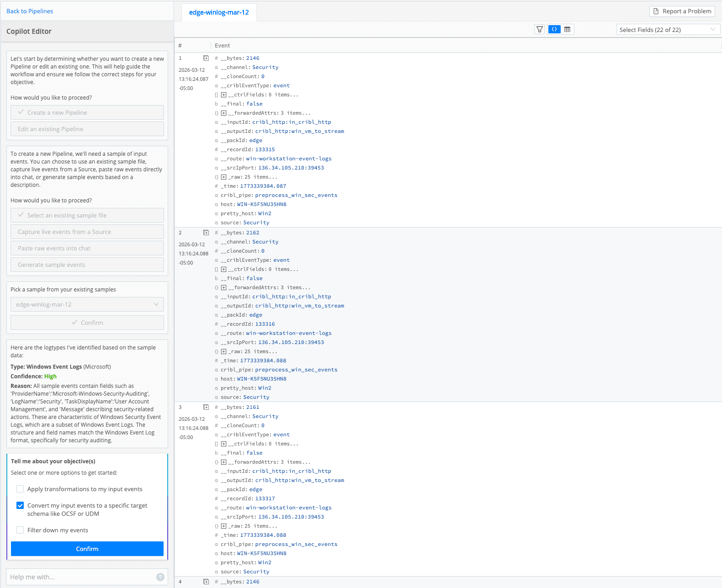Choose Create a new Pipeline
Viewport: 722px width, 588px height.
pos(87,112)
